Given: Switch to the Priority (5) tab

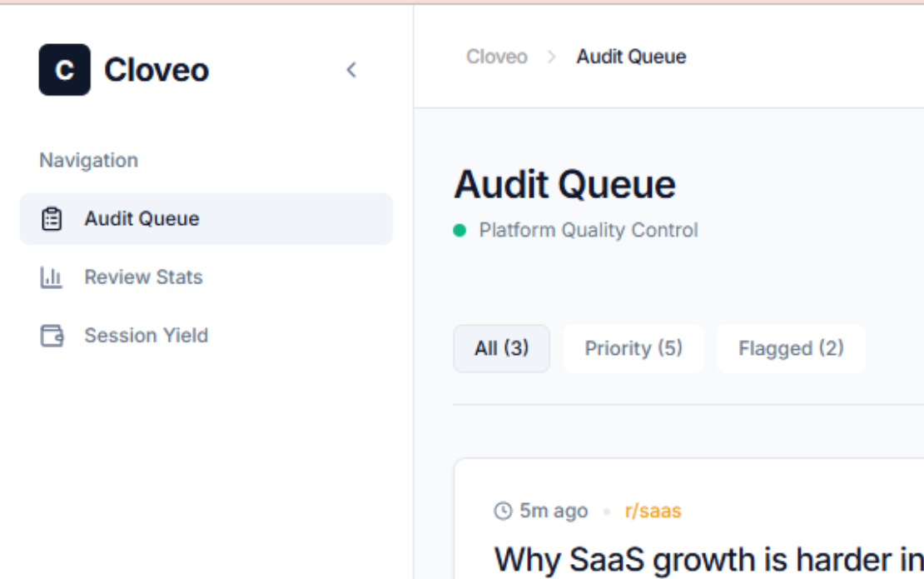Looking at the screenshot, I should (633, 348).
